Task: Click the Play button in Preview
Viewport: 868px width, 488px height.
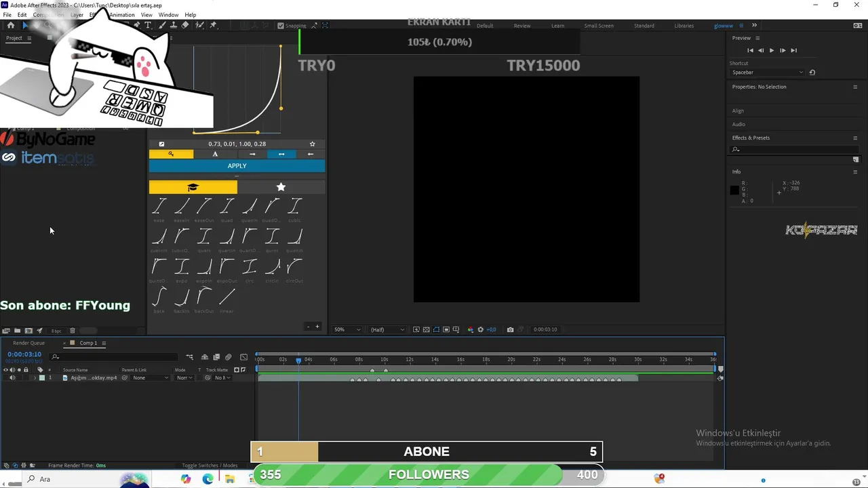Action: (x=771, y=50)
